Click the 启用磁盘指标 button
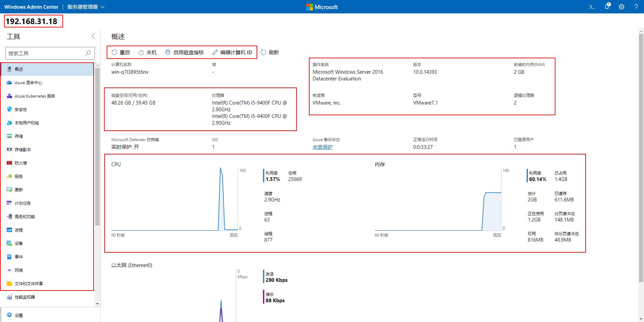Screen dimensions: 644x322 coord(184,52)
